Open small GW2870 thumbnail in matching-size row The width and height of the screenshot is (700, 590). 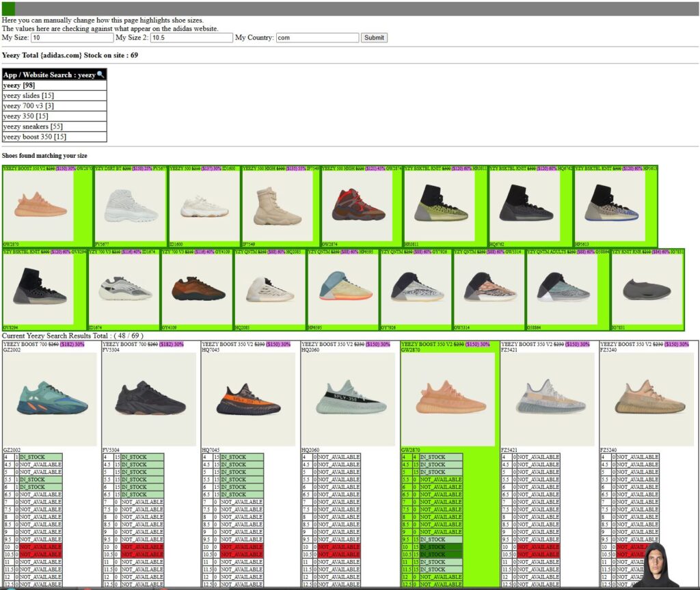pyautogui.click(x=38, y=206)
